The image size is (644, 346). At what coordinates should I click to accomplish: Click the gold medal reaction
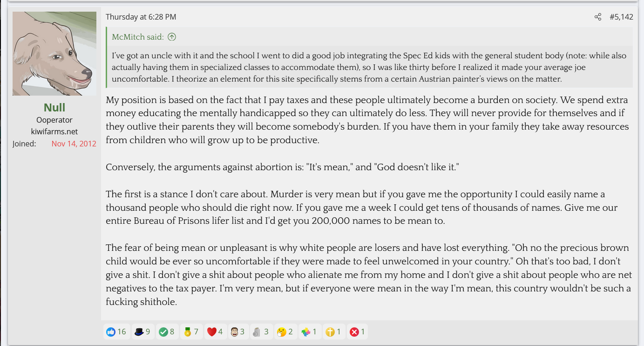pos(191,332)
